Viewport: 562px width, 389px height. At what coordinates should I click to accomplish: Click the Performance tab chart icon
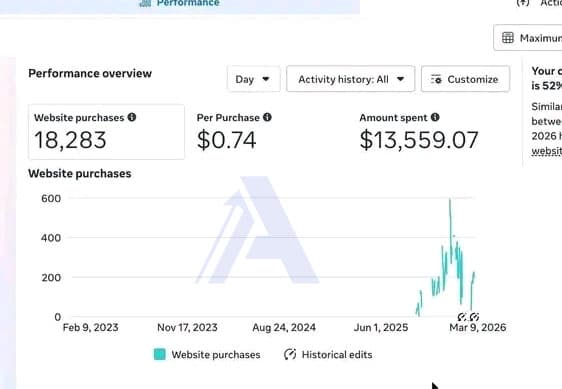(x=145, y=3)
